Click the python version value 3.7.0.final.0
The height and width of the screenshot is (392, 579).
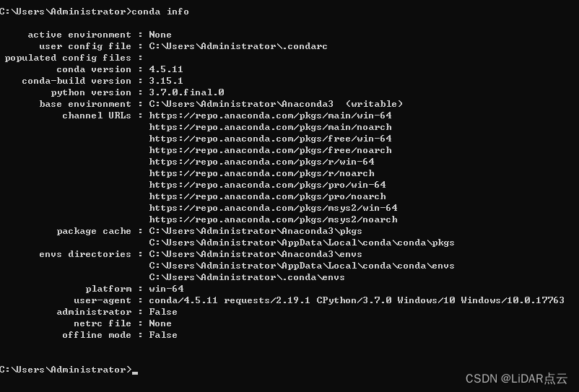[x=186, y=92]
